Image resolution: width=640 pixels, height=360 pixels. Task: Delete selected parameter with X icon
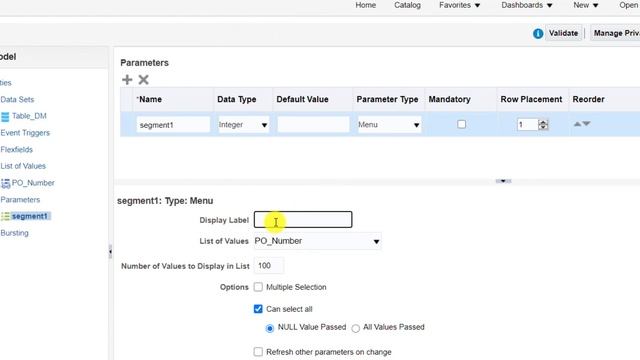[x=143, y=80]
